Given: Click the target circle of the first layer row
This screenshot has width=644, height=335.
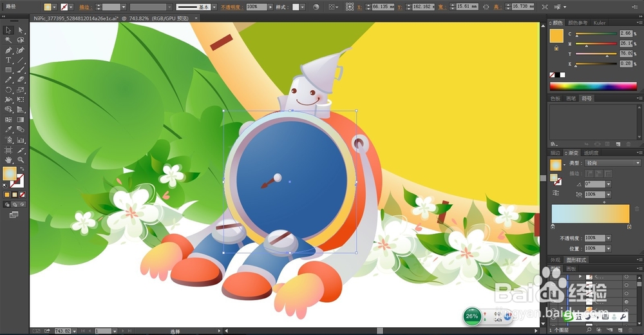Looking at the screenshot, I should click(x=627, y=277).
